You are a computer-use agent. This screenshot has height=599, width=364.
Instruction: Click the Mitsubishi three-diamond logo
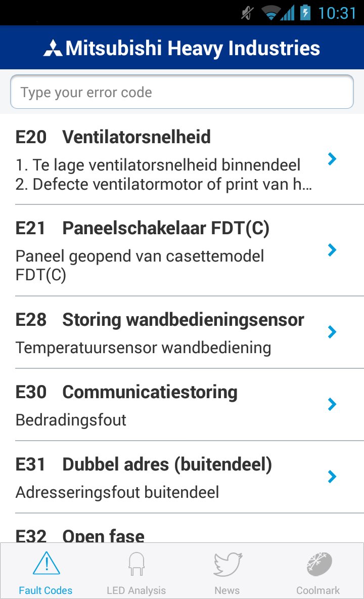[x=52, y=49]
